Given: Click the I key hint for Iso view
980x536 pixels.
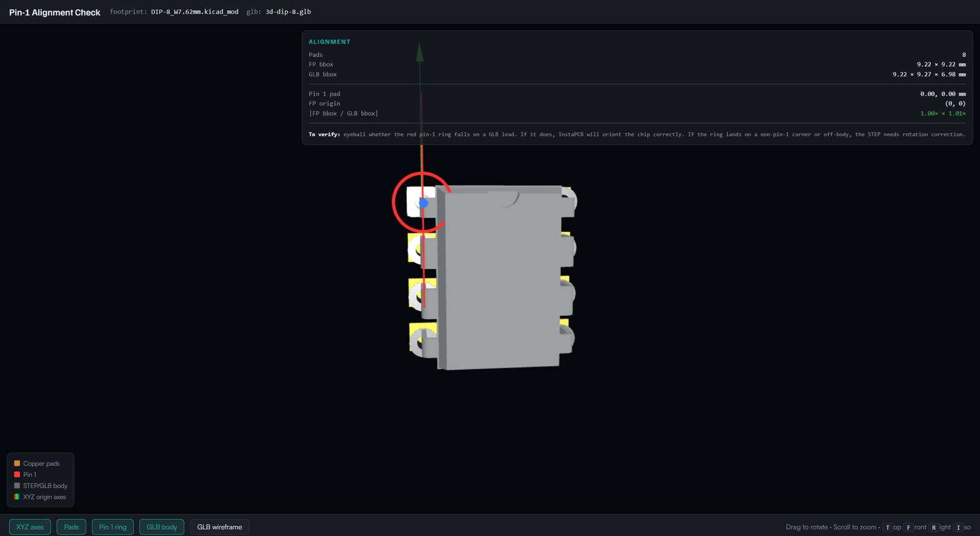Looking at the screenshot, I should (x=958, y=527).
